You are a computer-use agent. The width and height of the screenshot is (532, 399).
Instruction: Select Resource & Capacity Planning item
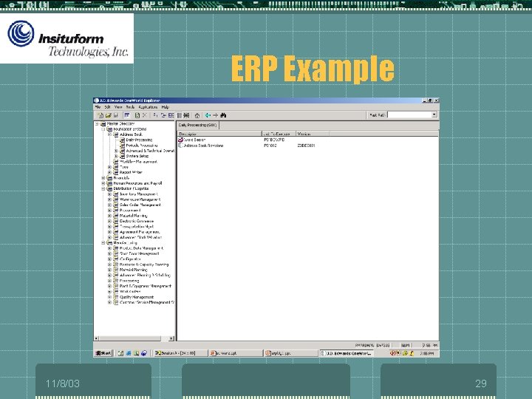tap(144, 265)
